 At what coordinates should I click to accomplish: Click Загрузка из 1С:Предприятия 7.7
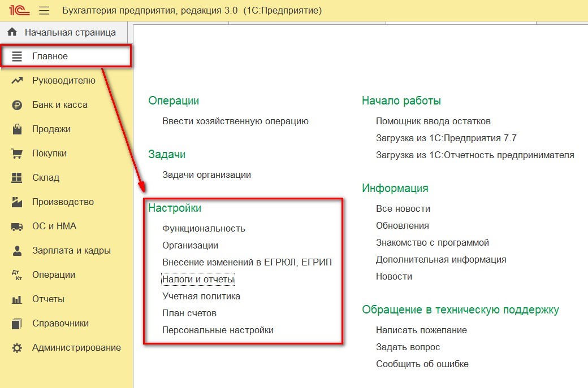[x=446, y=138]
